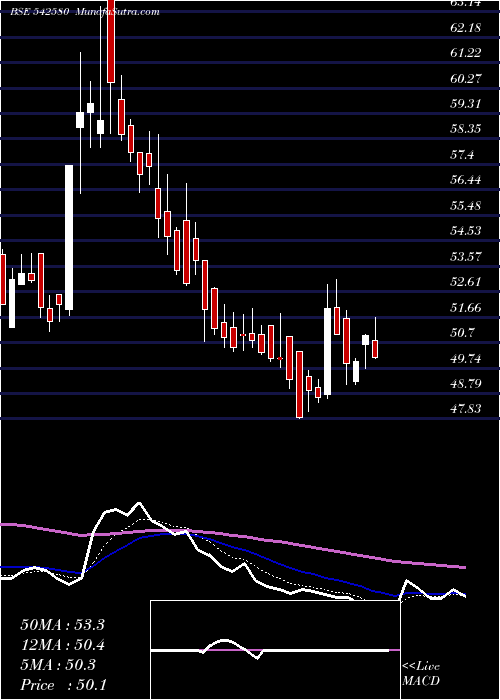Image resolution: width=500 pixels, height=700 pixels.
Task: Click the 50MA : 53.3 readout
Action: tap(62, 625)
